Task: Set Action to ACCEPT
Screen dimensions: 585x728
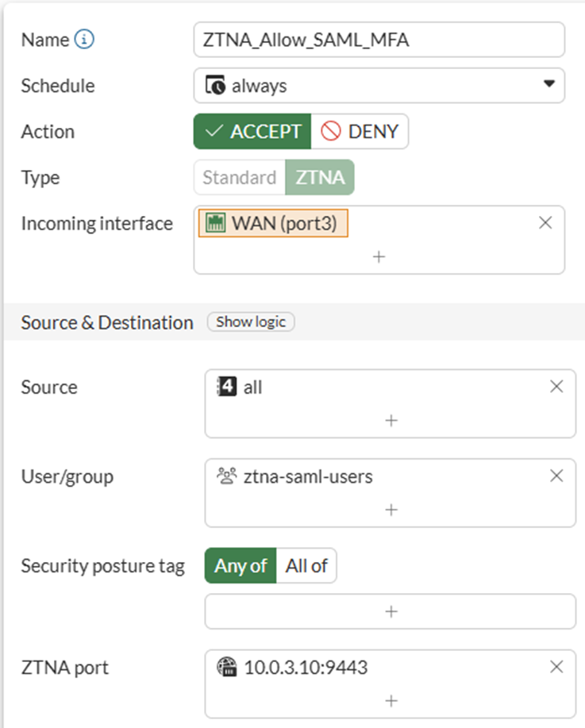Action: [x=252, y=132]
